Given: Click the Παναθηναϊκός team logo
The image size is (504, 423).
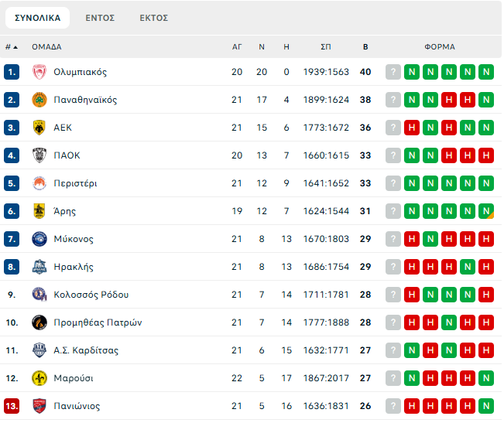Looking at the screenshot, I should tap(39, 100).
